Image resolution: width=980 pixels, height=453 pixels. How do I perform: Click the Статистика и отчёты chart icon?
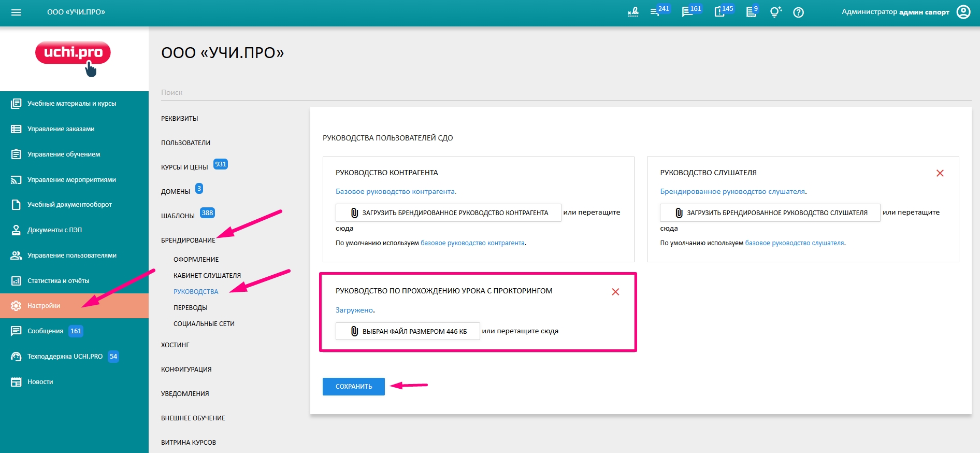pos(16,281)
